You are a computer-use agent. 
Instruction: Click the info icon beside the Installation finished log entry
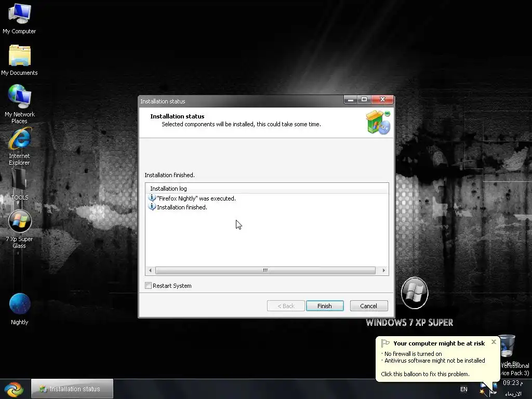tap(152, 207)
